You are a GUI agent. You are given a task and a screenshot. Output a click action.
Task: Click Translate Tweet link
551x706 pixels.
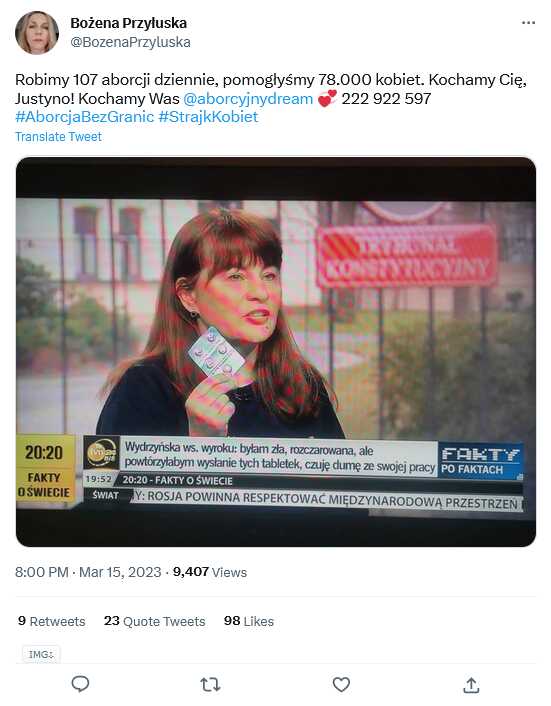pyautogui.click(x=59, y=137)
